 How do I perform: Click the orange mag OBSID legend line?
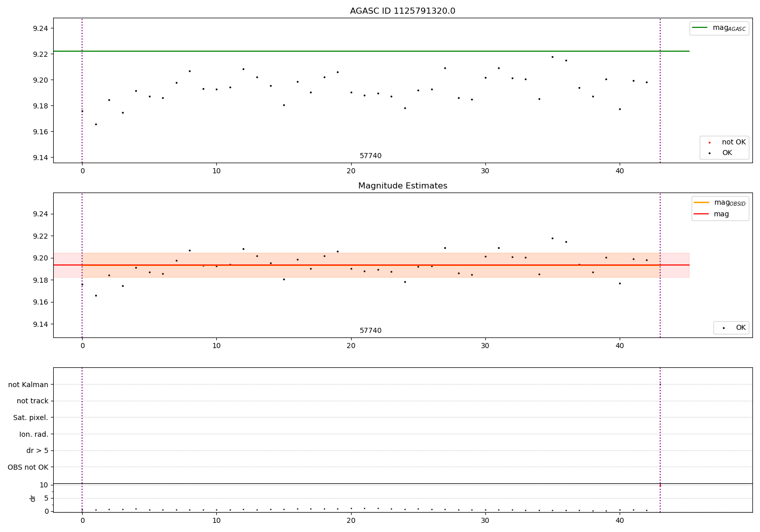701,203
